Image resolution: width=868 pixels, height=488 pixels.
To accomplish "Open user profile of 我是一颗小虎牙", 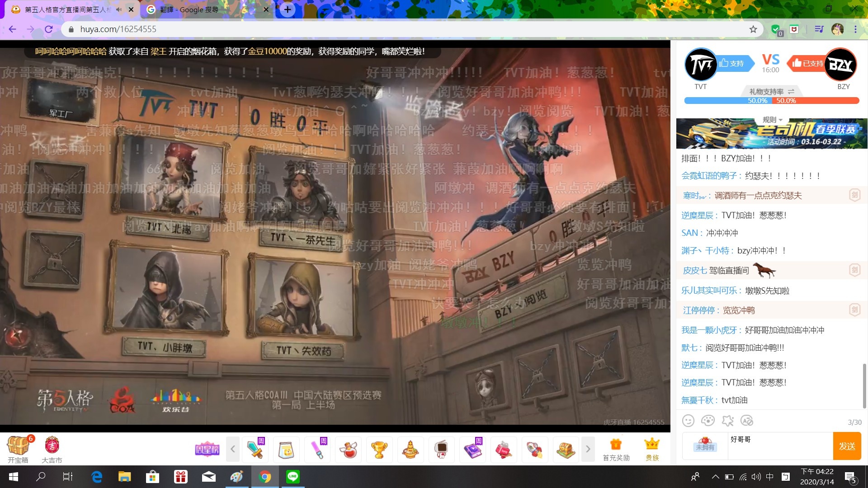I will click(x=709, y=330).
